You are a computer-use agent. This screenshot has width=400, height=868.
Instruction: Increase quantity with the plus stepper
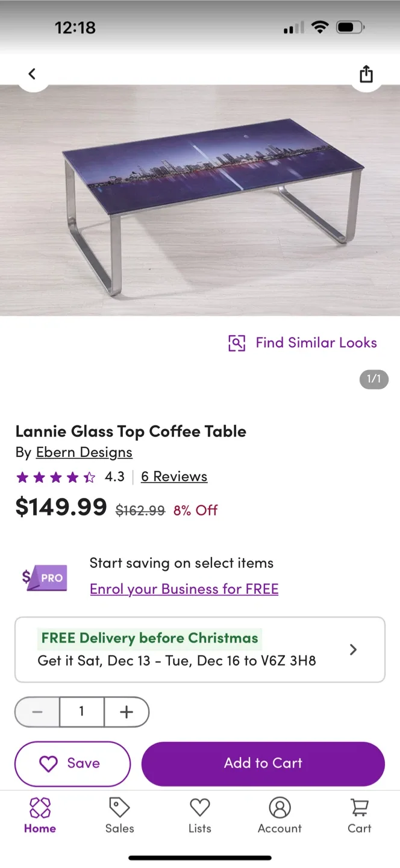(x=127, y=711)
